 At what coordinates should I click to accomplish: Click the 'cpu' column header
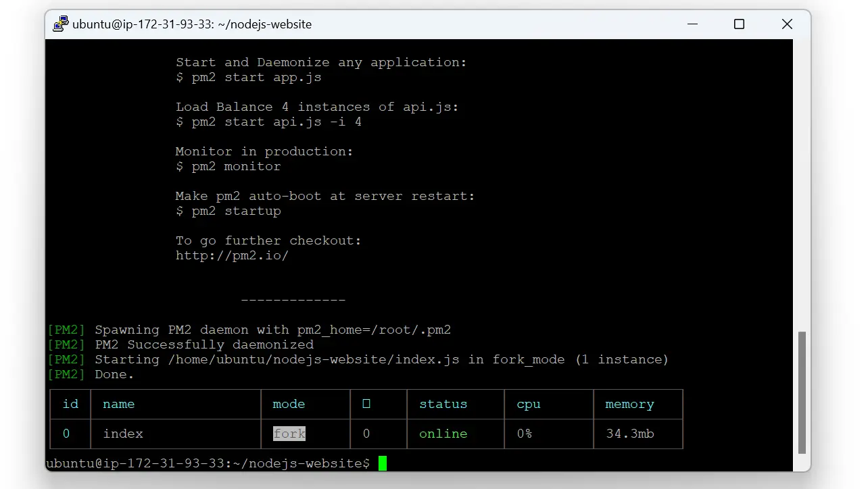(529, 404)
